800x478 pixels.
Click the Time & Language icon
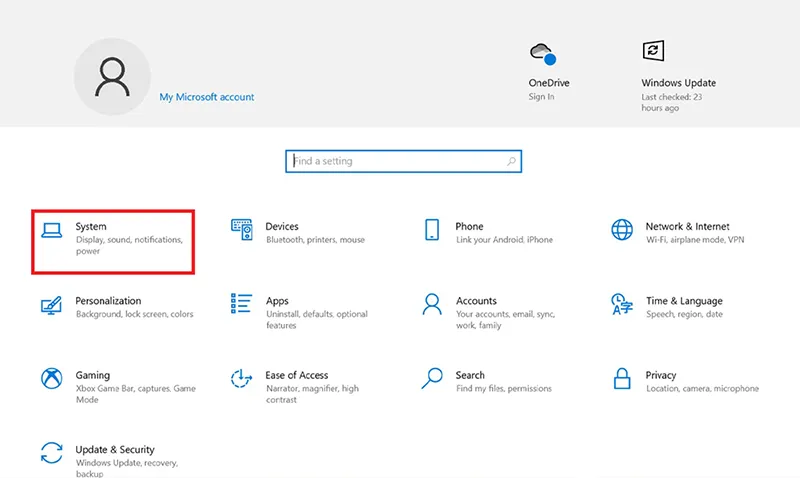coord(621,304)
